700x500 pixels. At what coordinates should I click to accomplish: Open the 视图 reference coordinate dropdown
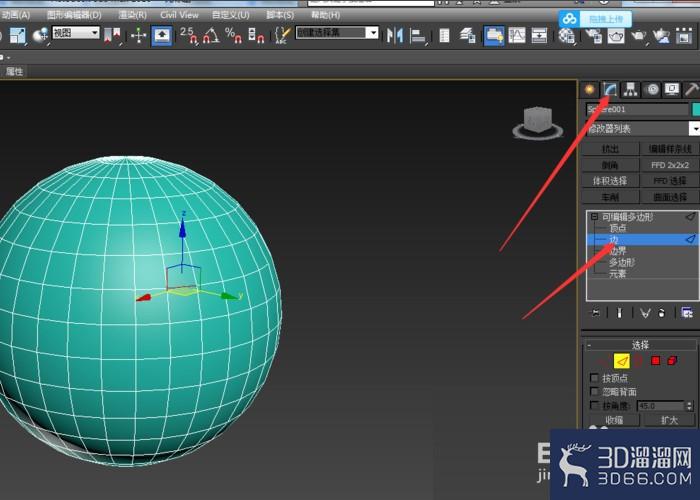click(x=75, y=33)
